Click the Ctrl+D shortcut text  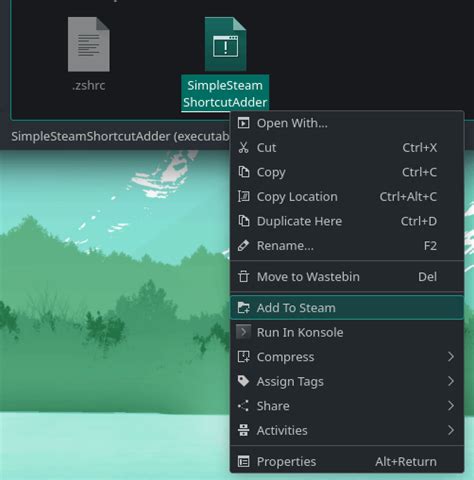click(x=419, y=221)
